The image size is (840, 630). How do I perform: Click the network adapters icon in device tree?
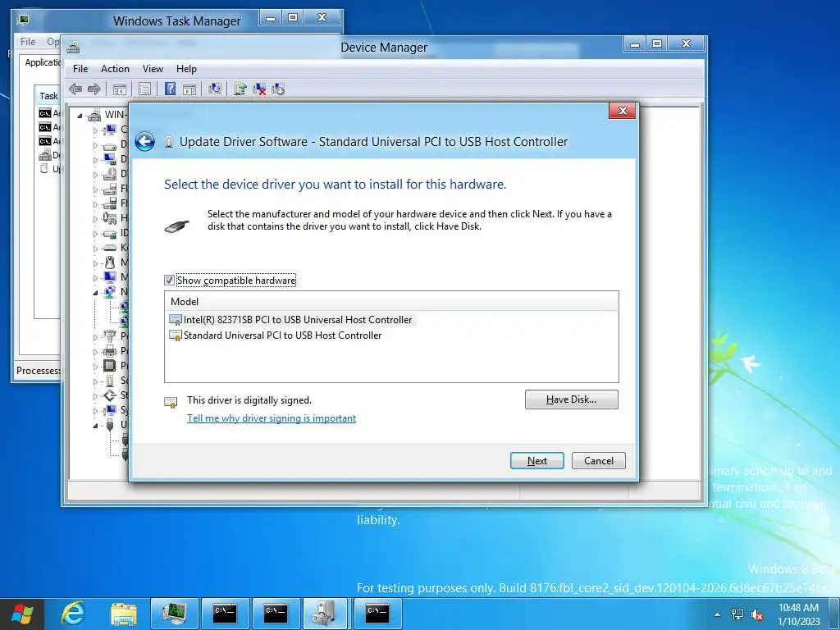pos(110,292)
